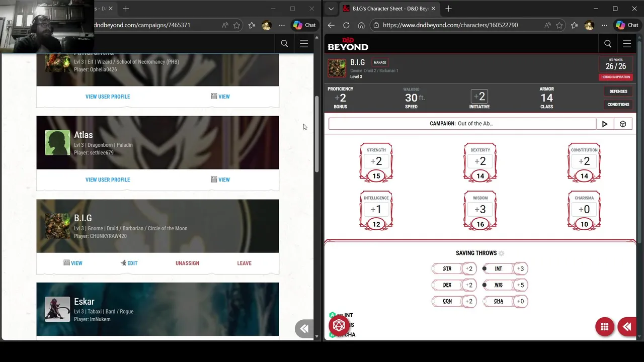Reload the character sheet page
644x362 pixels.
[346, 25]
